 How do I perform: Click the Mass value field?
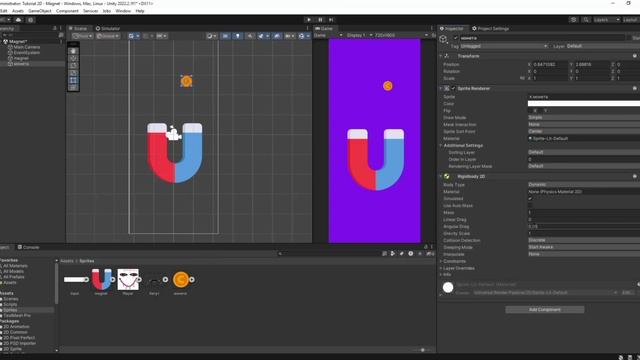tap(584, 213)
